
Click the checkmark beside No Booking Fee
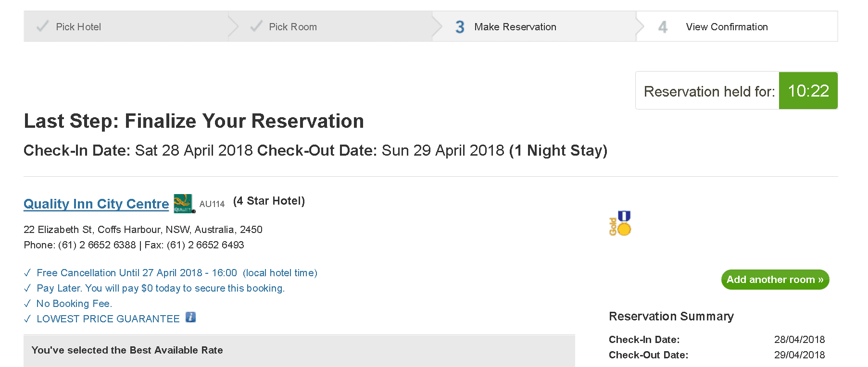[x=27, y=304]
